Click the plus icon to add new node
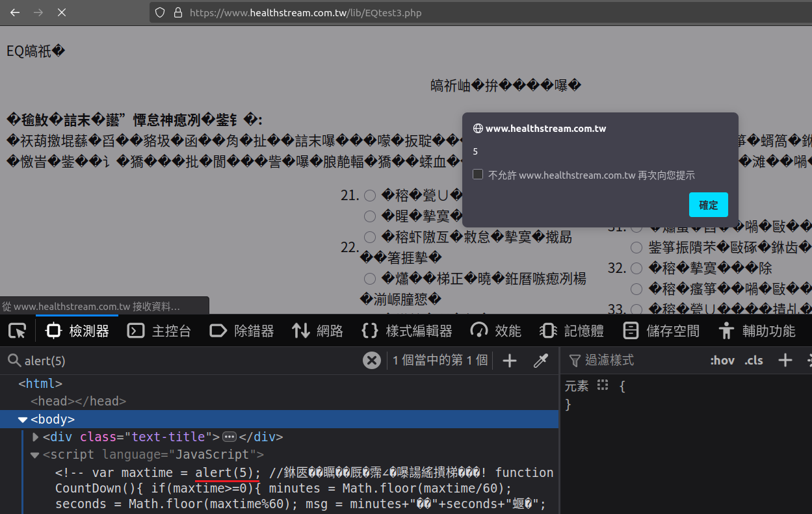 coord(510,361)
